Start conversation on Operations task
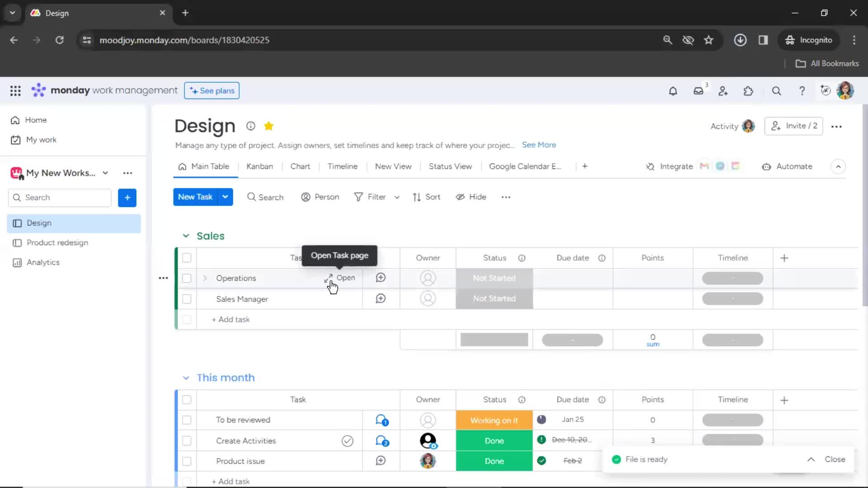This screenshot has width=868, height=488. [381, 278]
